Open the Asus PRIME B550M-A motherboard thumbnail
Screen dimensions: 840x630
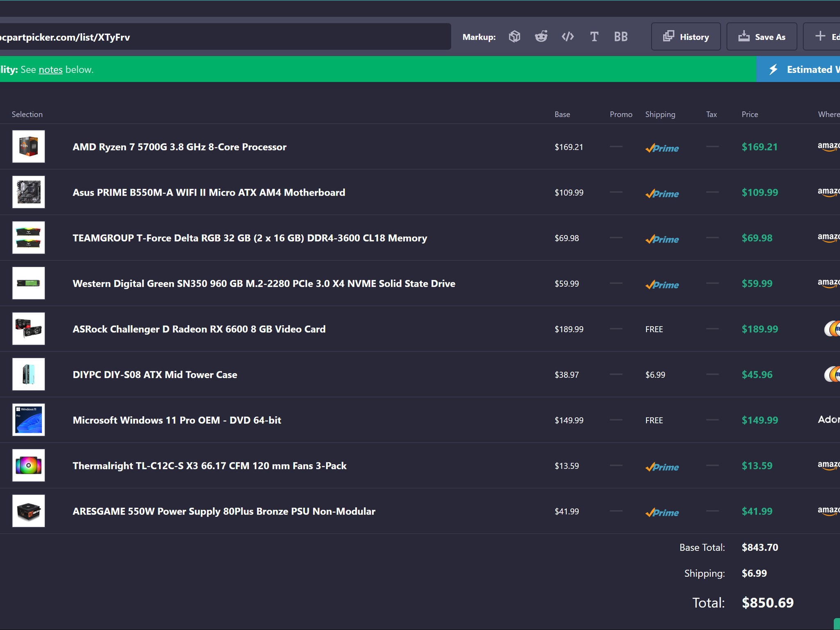(x=28, y=192)
